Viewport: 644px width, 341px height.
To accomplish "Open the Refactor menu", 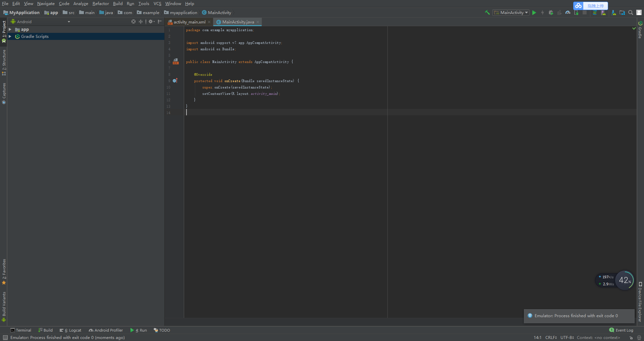I will tap(101, 3).
